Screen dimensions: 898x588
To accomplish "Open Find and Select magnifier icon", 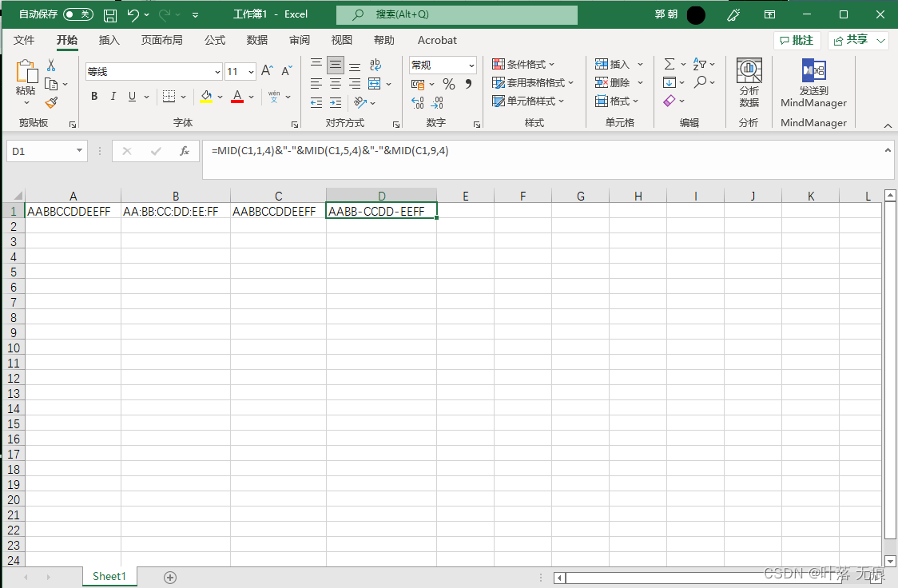I will (x=700, y=82).
